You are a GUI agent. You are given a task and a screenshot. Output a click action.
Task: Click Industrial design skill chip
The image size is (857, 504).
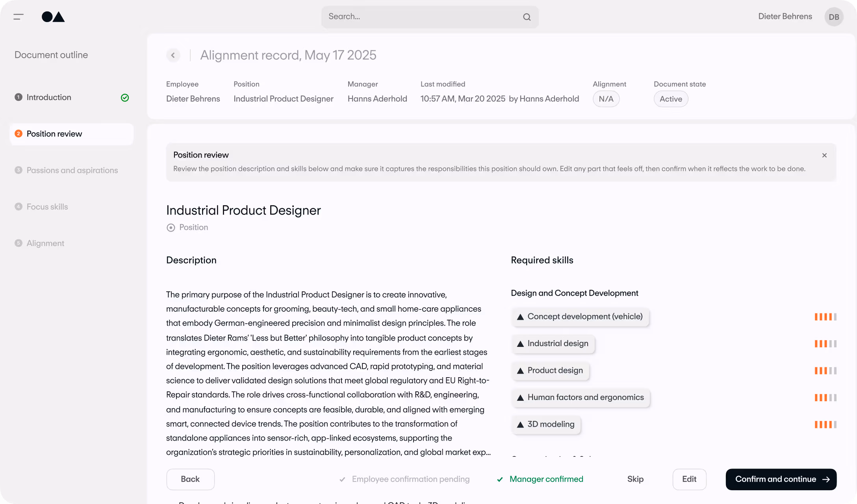pos(553,344)
